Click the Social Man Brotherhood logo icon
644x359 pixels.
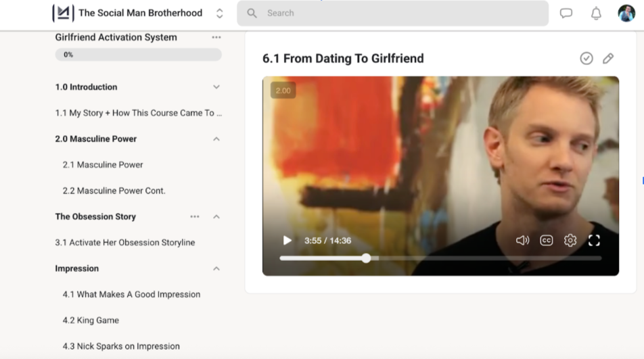tap(63, 13)
